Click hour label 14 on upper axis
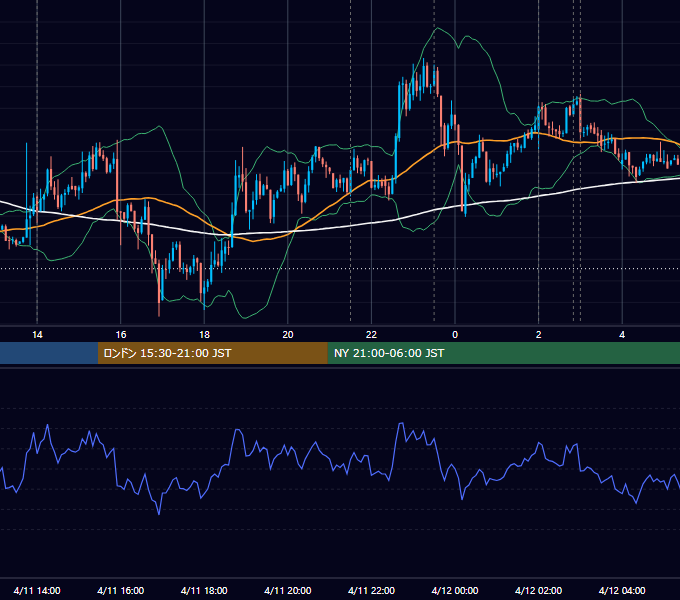 (37, 335)
